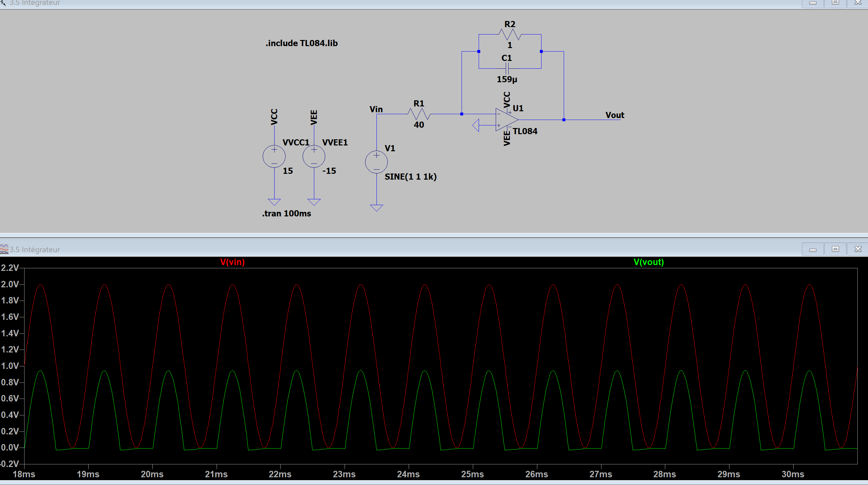Click the 2.0V vertical axis label
The width and height of the screenshot is (868, 485).
[10, 284]
